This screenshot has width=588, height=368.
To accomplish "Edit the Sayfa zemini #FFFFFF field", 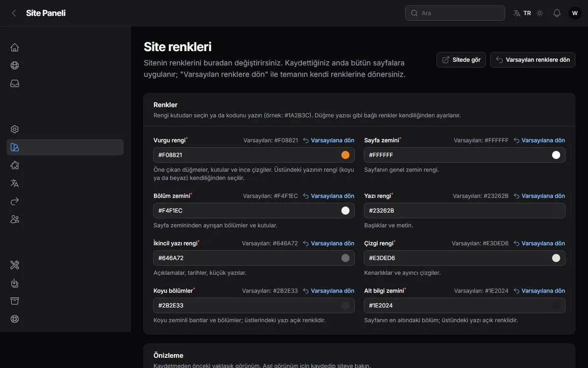I will (x=465, y=155).
